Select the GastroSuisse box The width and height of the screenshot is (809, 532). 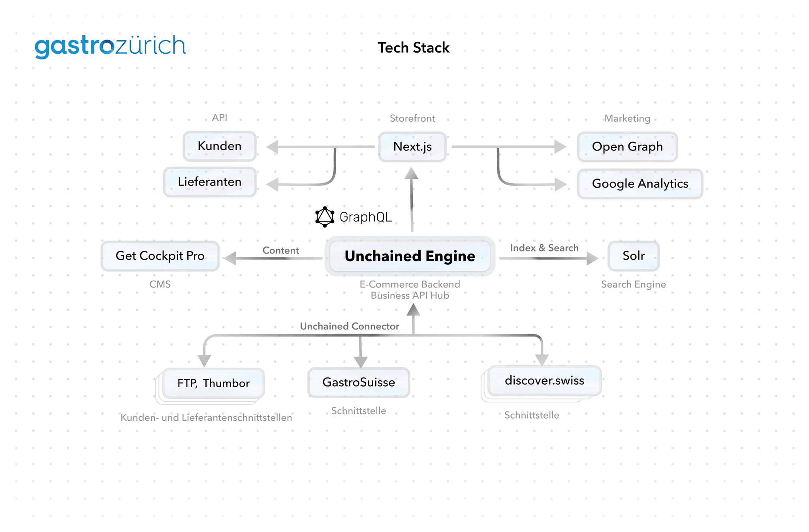tap(359, 382)
